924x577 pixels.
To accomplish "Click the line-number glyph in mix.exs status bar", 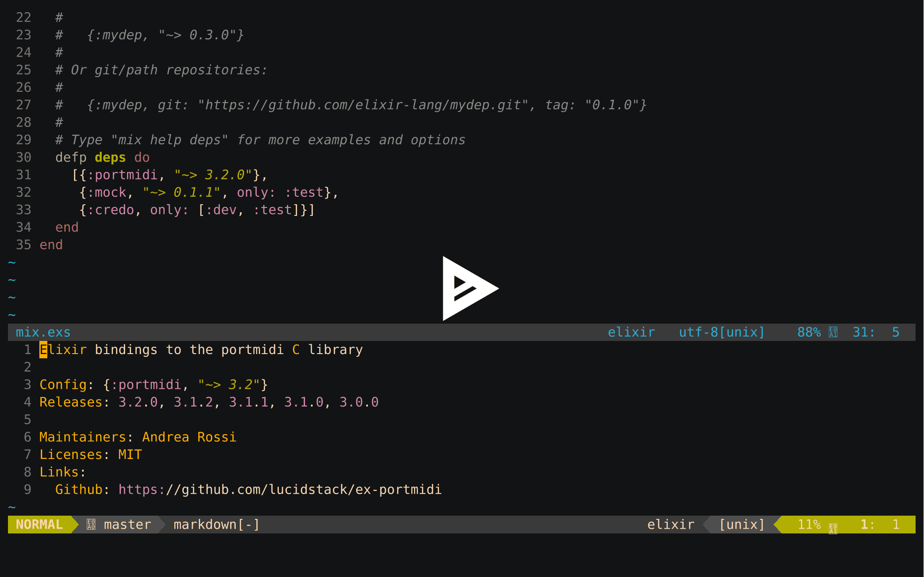I will (x=833, y=332).
